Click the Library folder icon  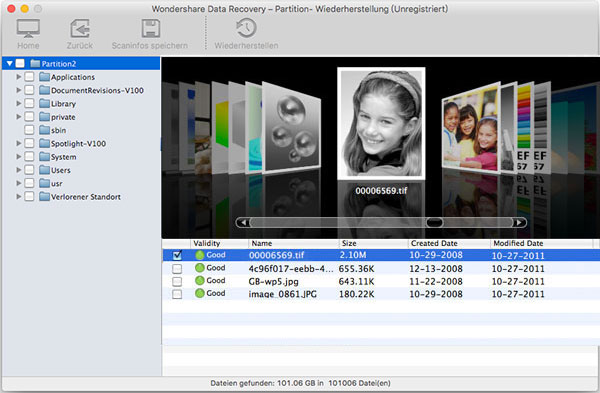tap(45, 103)
